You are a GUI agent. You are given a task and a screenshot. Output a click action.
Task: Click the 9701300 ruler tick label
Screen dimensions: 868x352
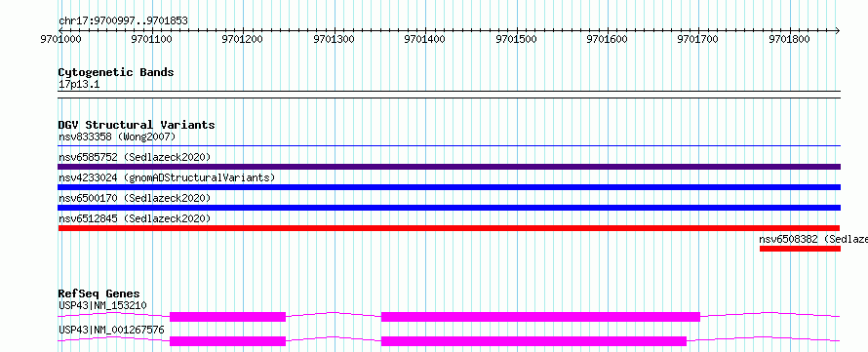click(x=334, y=39)
